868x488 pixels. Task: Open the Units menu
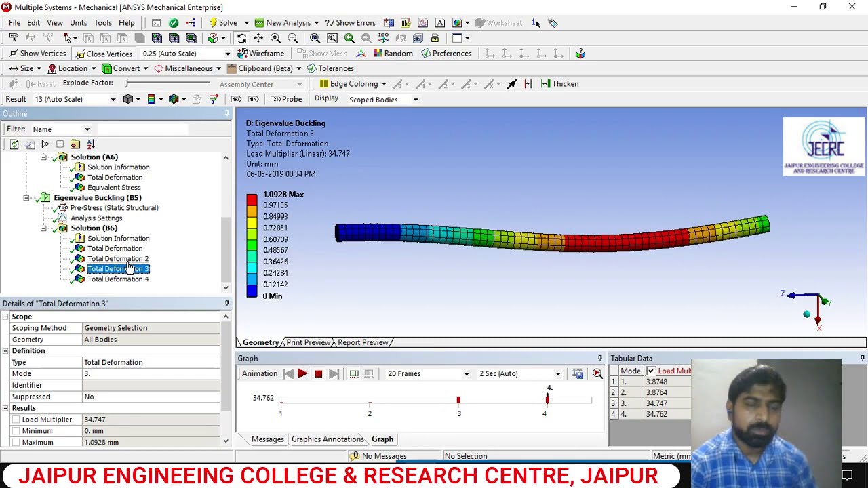click(x=78, y=22)
